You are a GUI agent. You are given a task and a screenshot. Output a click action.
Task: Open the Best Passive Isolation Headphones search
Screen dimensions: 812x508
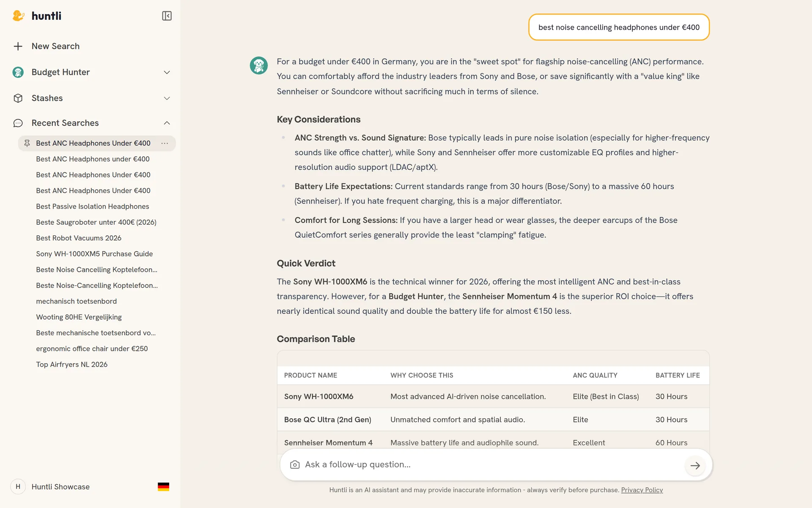[x=93, y=207]
